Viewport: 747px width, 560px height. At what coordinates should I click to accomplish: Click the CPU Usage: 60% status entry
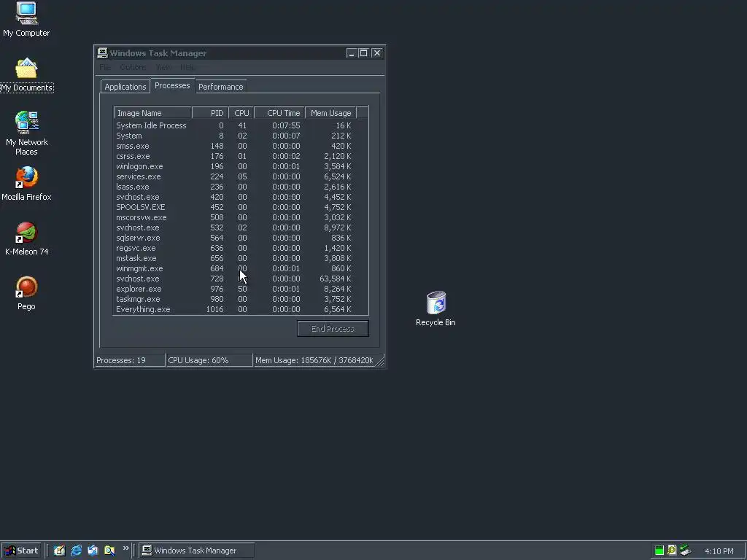click(209, 360)
